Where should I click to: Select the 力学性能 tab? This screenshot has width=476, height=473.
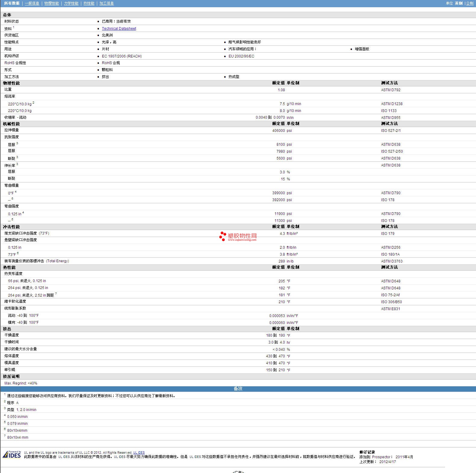click(71, 3)
